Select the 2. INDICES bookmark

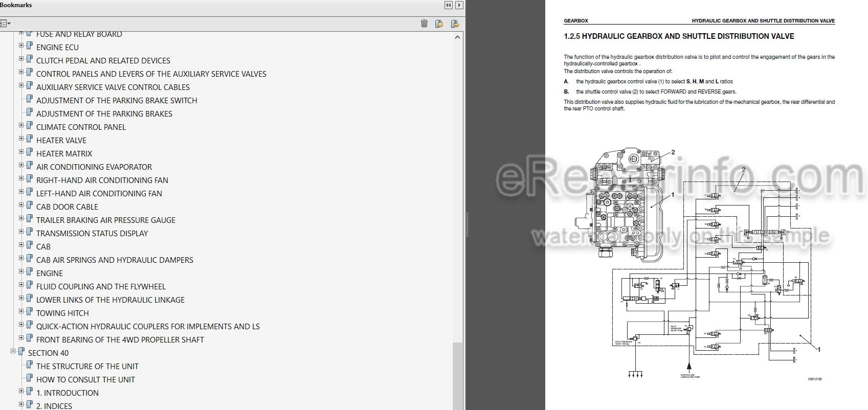click(54, 406)
